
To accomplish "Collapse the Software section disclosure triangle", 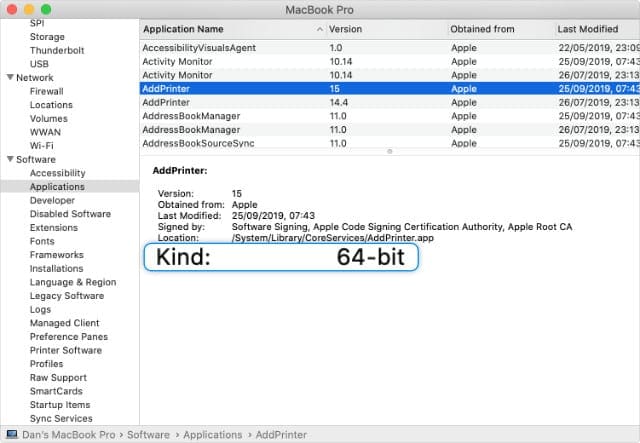I will pyautogui.click(x=10, y=160).
